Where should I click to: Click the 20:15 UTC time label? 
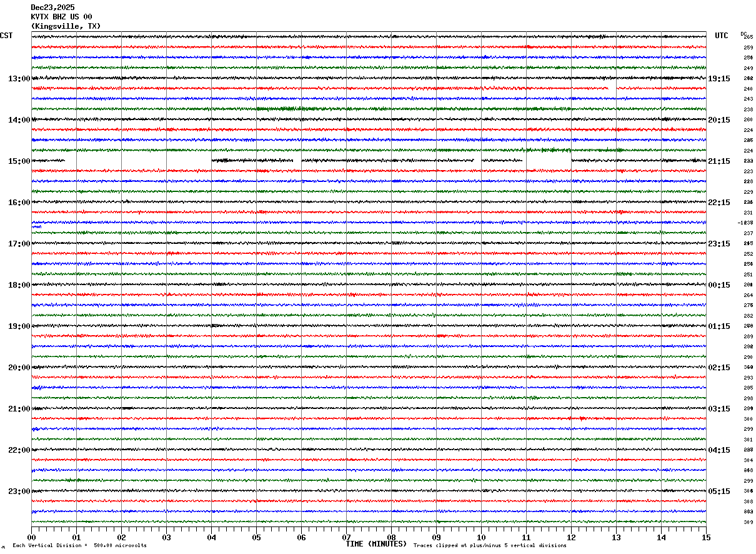719,120
